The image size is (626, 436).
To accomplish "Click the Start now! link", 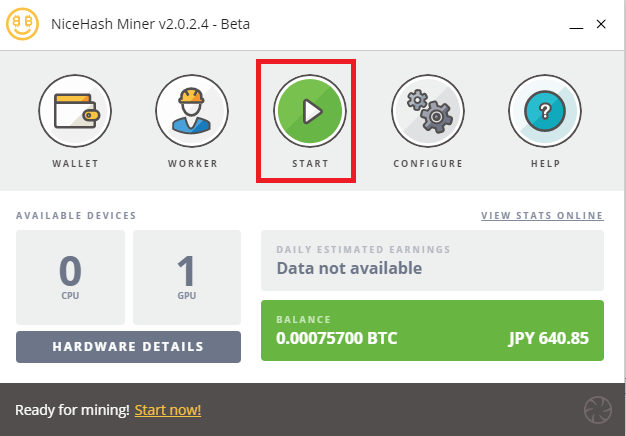I will [168, 410].
